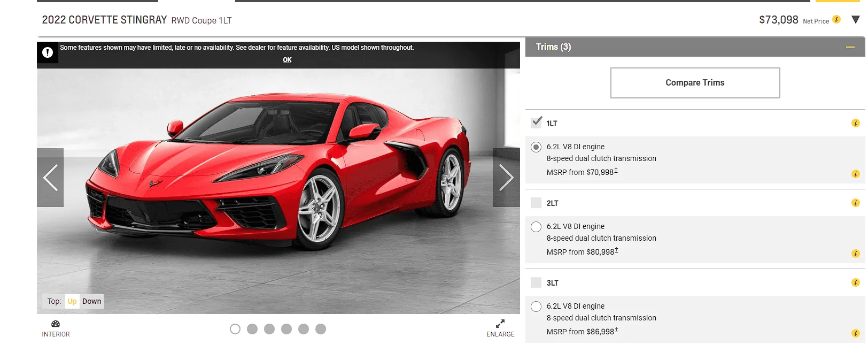Set the top to Down

91,301
